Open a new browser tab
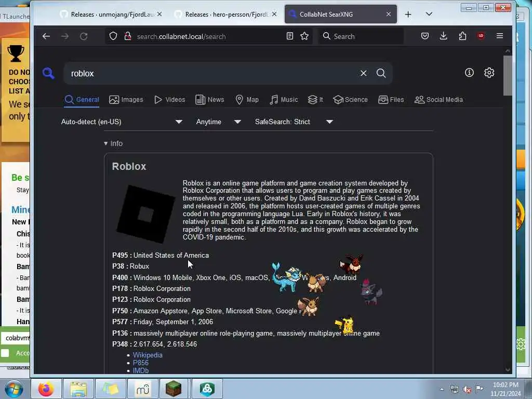This screenshot has height=399, width=532. (x=408, y=14)
